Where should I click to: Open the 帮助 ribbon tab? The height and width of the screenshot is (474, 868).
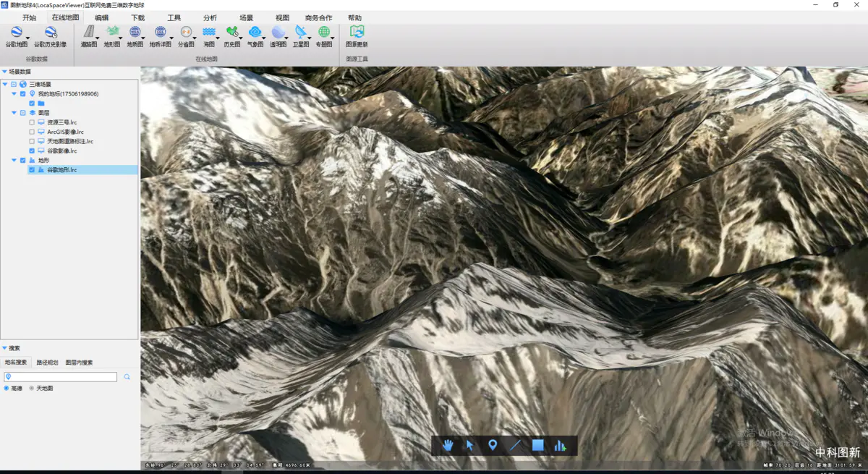tap(354, 18)
